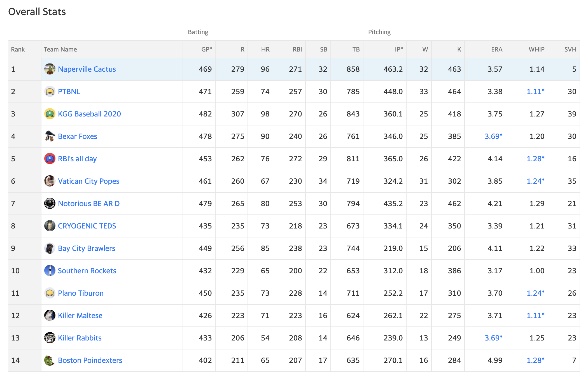This screenshot has height=378, width=588.
Task: Click the Southern Rockets rocket icon
Action: [x=50, y=270]
